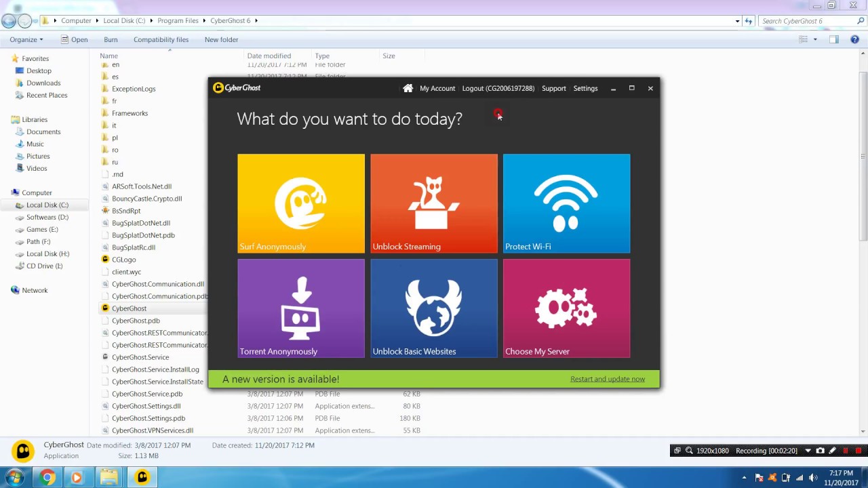Click Burn in Explorer toolbar
The height and width of the screenshot is (488, 868).
(111, 39)
